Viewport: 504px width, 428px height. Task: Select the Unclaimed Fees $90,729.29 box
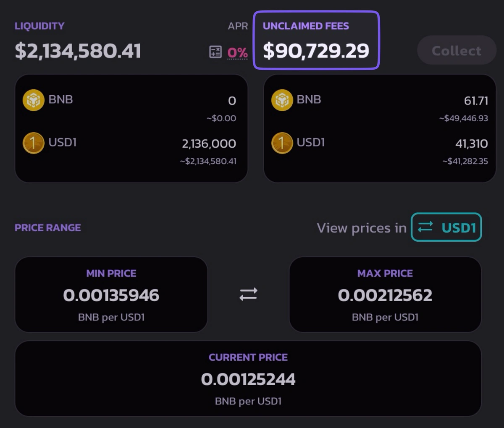point(316,40)
